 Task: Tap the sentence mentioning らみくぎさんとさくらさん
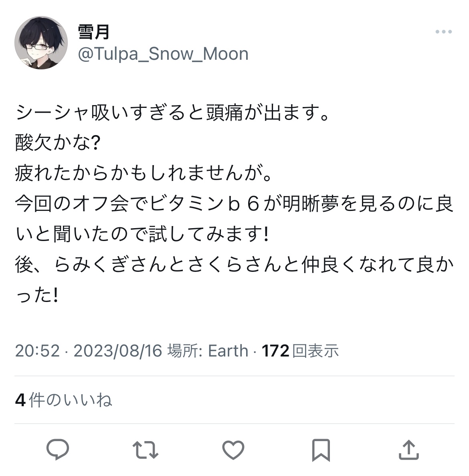234,279
